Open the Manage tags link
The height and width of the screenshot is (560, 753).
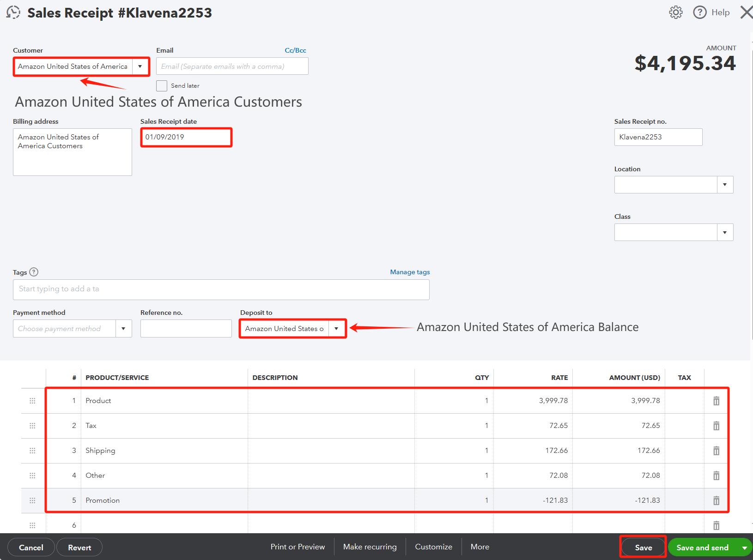410,272
